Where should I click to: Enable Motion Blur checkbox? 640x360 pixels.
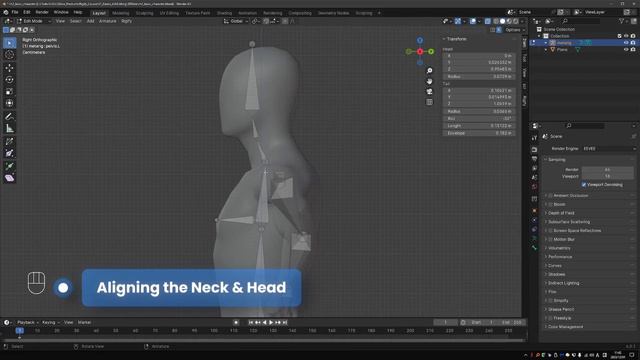pos(550,240)
